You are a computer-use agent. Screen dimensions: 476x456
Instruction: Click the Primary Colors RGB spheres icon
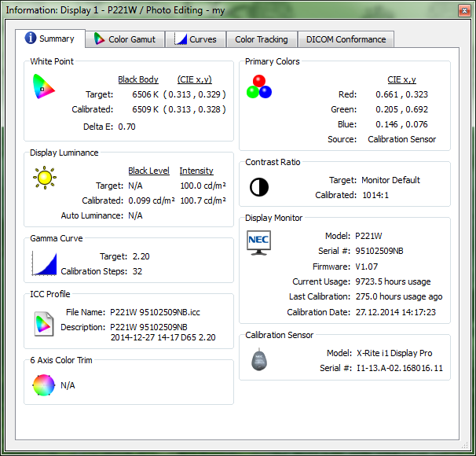[259, 86]
